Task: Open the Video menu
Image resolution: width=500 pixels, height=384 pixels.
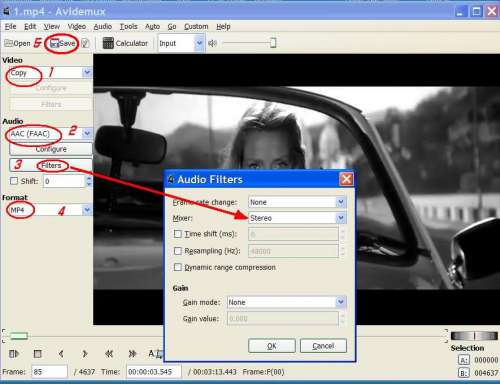Action: [x=77, y=26]
